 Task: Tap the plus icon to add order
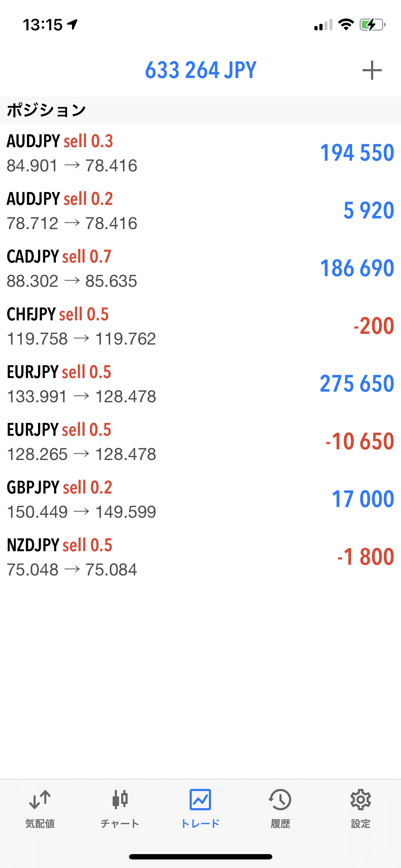click(372, 70)
